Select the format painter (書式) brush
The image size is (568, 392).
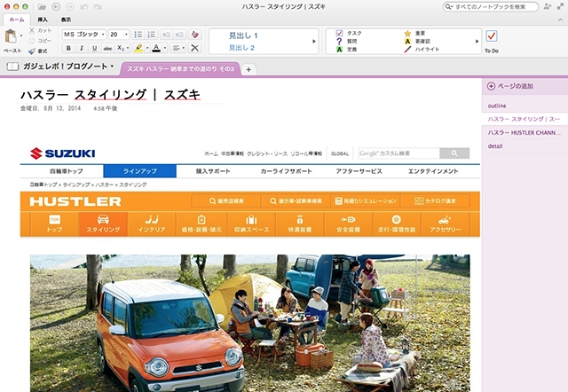click(x=32, y=51)
